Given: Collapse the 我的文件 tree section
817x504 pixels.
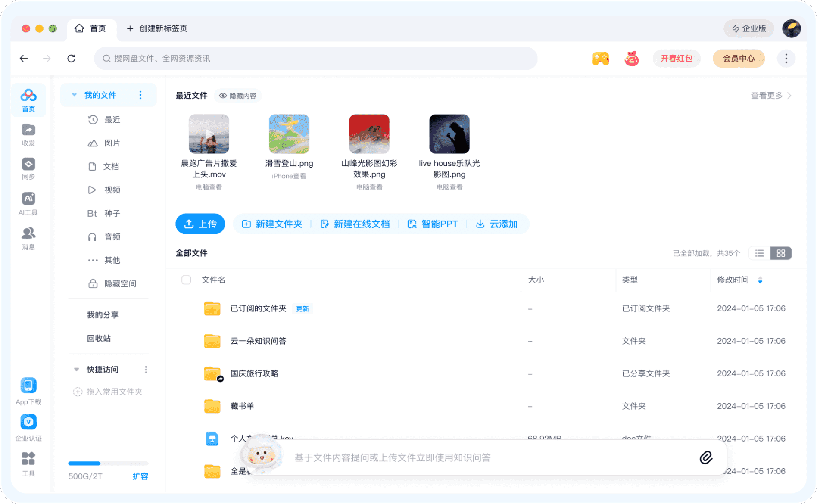Looking at the screenshot, I should (x=74, y=95).
